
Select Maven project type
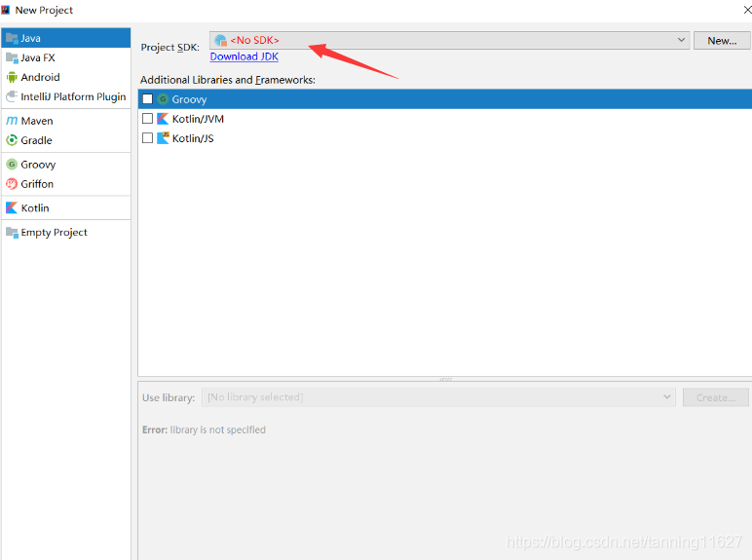65,121
